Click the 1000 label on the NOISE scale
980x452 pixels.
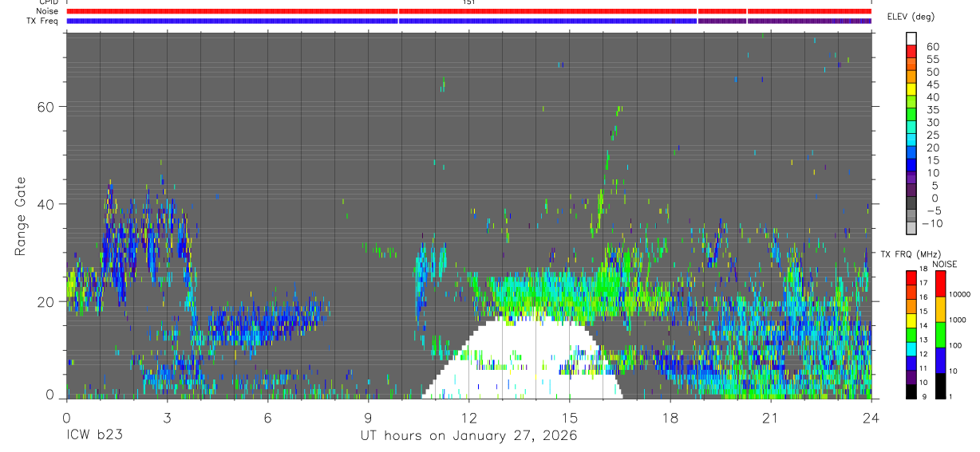(x=958, y=320)
